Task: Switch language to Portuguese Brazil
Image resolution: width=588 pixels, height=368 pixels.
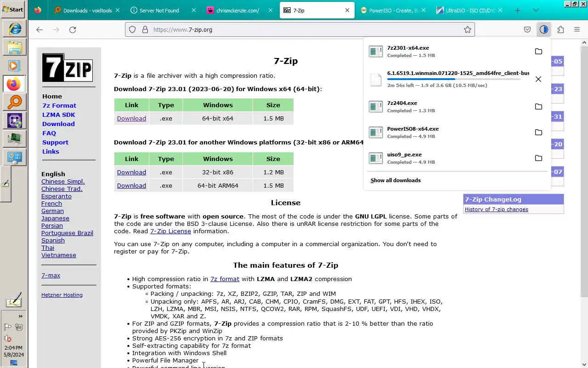Action: [x=67, y=233]
